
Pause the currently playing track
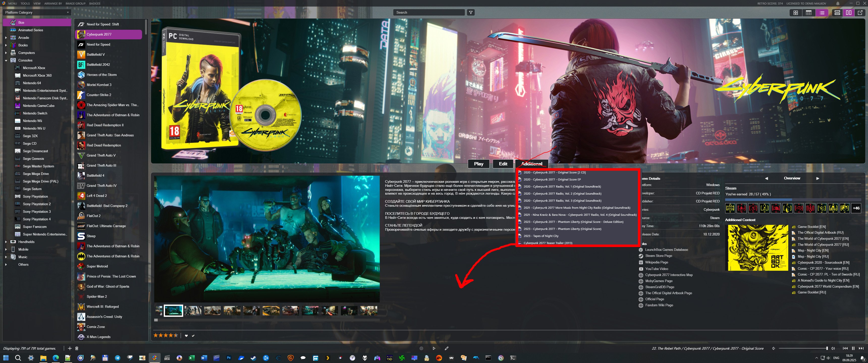pos(853,348)
